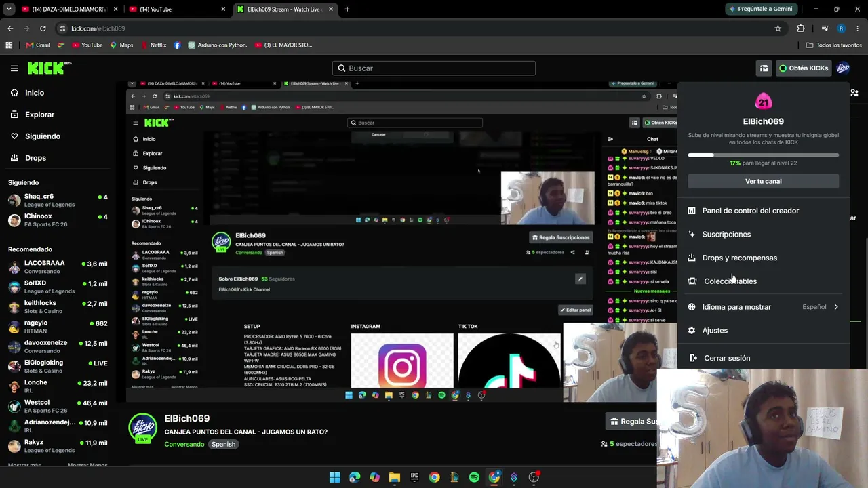Reload the Kick page
Screen dimensions: 868x488
click(43, 28)
